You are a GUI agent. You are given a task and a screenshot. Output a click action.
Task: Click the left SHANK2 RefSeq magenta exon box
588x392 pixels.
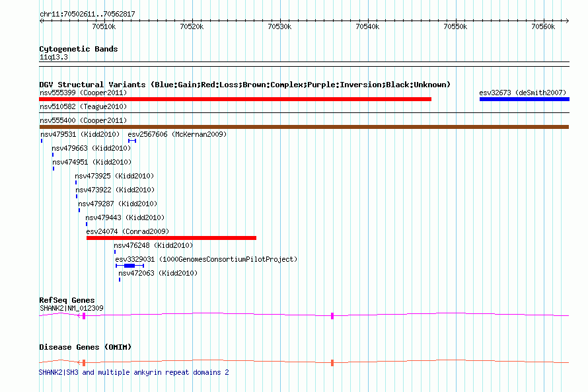point(84,316)
